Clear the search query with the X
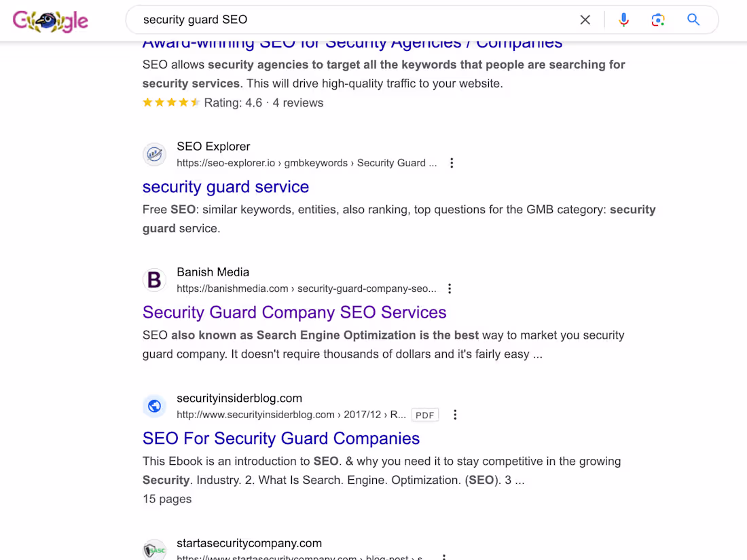This screenshot has width=747, height=560. coord(585,20)
